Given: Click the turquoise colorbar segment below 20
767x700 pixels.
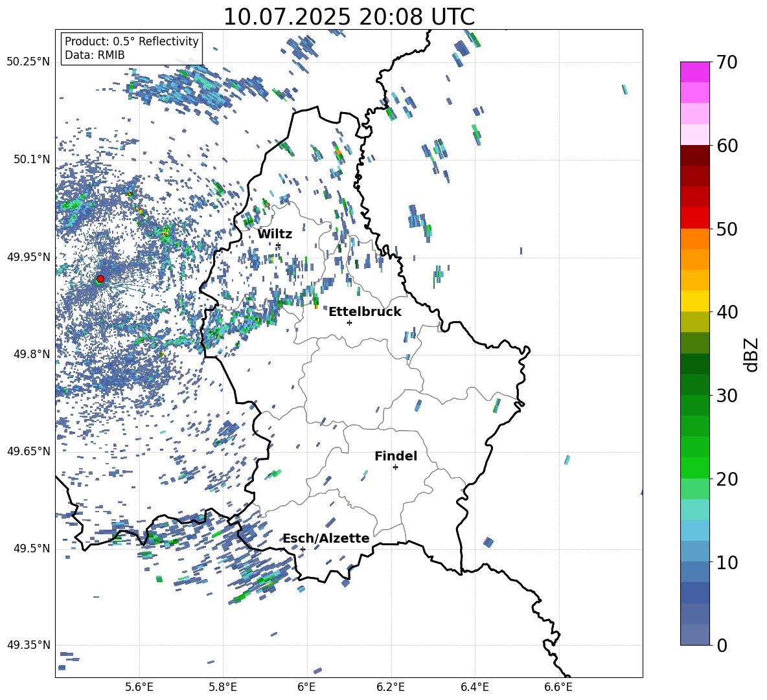Looking at the screenshot, I should point(694,510).
